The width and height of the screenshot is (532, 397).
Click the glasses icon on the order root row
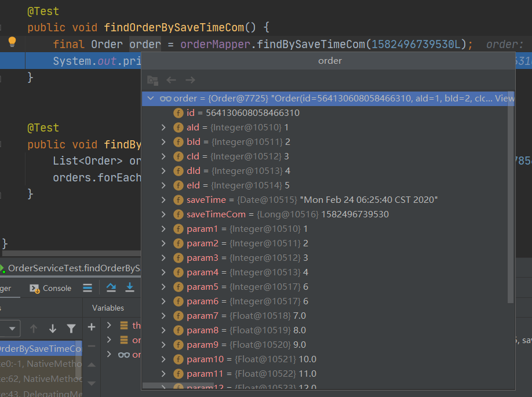click(x=166, y=99)
